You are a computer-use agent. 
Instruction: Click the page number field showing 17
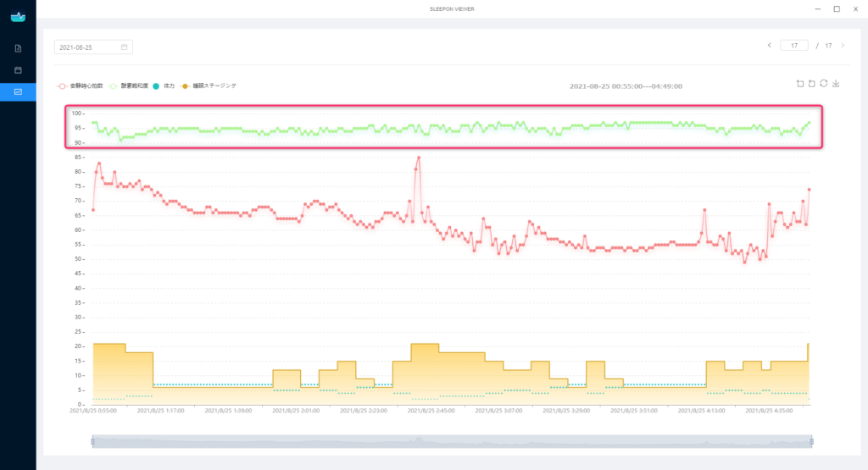(793, 46)
